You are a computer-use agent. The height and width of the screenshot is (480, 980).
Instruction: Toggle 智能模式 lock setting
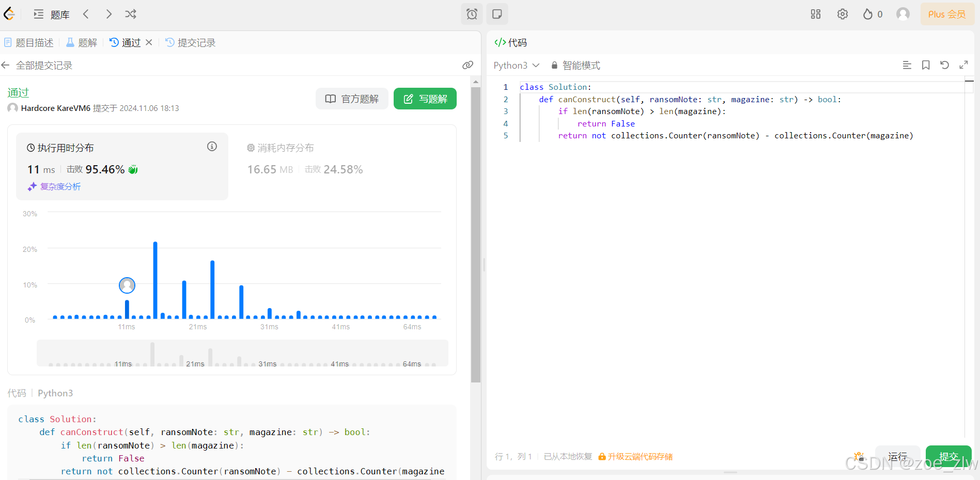coord(575,65)
